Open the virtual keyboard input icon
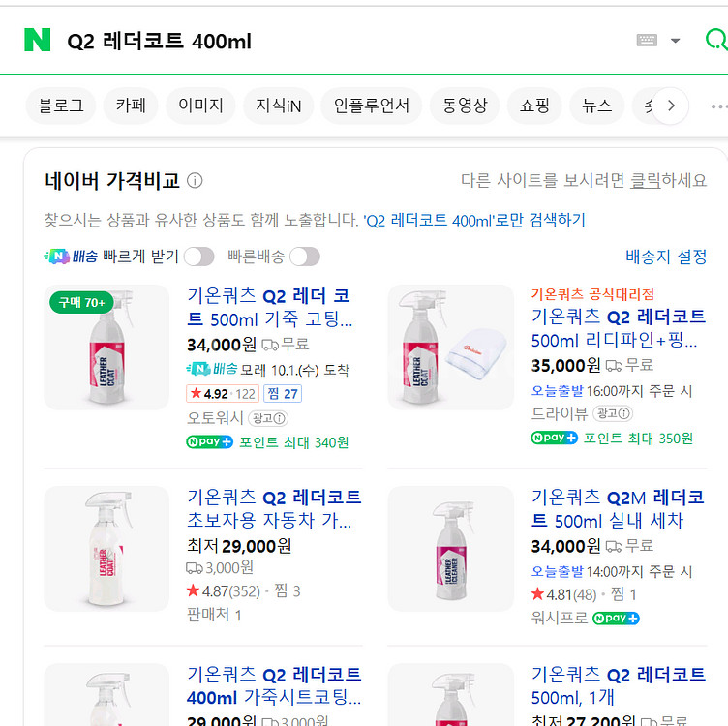 click(647, 40)
